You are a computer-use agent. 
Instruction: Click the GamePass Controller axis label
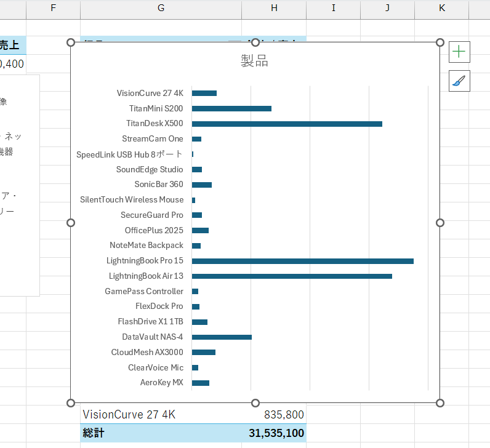144,291
